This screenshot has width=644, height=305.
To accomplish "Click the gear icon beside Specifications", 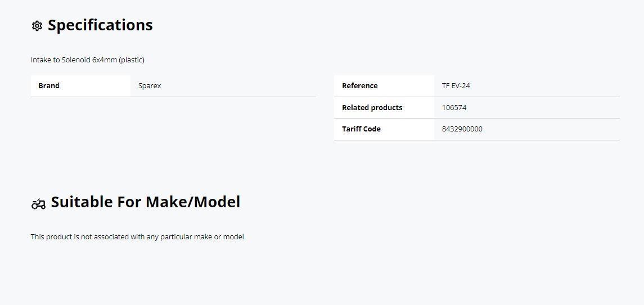I will point(37,26).
